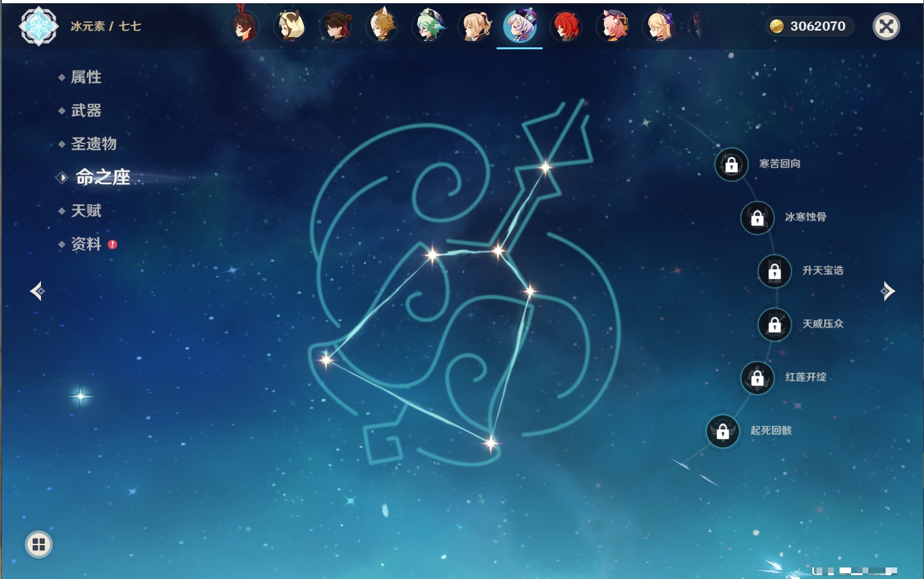Click the 升天宝诰 label
The image size is (924, 579).
pyautogui.click(x=823, y=271)
